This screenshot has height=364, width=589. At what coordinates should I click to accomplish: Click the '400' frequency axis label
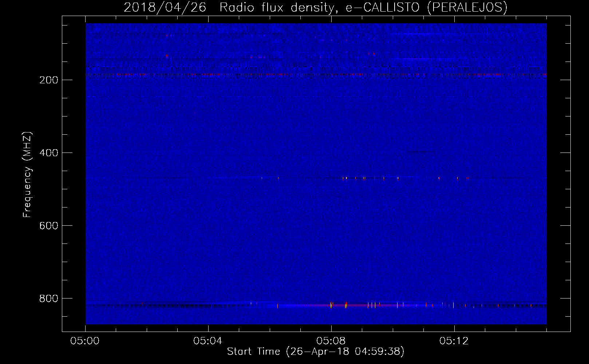pos(48,153)
